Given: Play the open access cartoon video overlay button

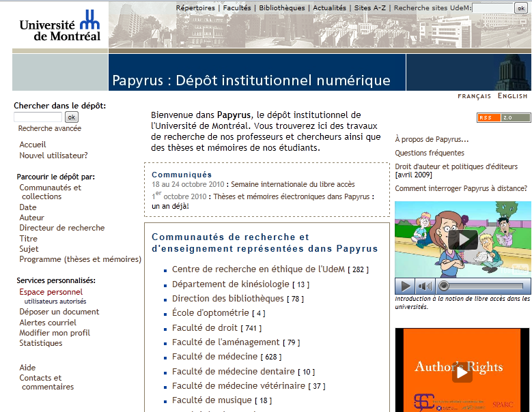Looking at the screenshot, I should (x=463, y=239).
